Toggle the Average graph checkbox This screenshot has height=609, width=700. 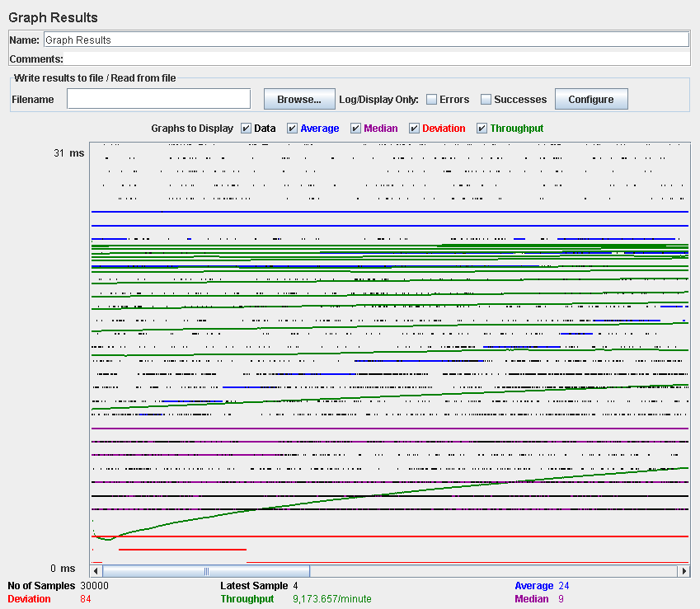292,129
